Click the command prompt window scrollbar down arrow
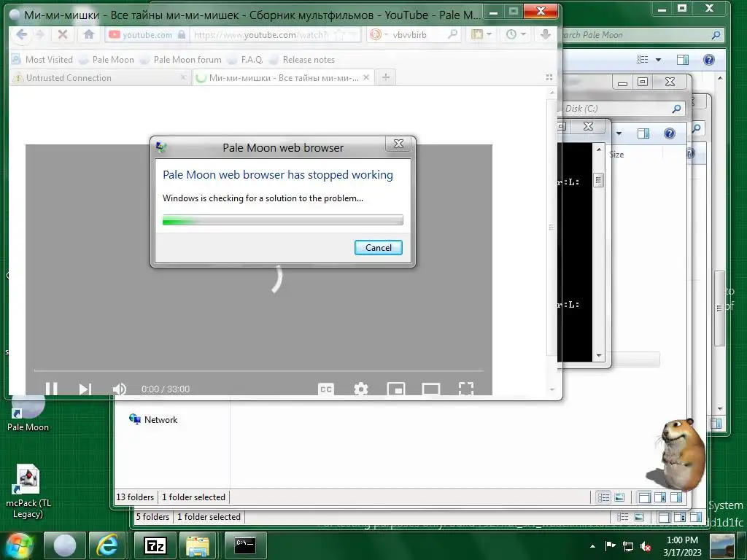747x560 pixels. tap(599, 356)
